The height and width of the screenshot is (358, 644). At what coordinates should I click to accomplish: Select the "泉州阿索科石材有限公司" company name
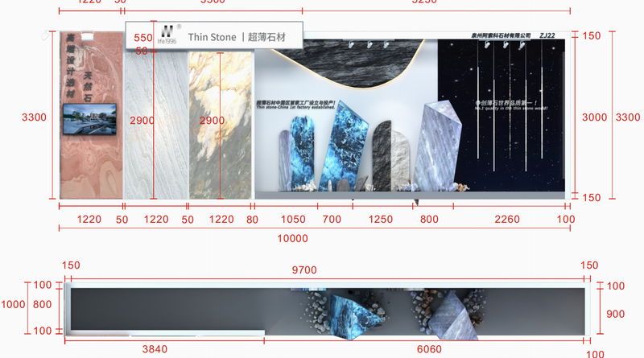[501, 35]
